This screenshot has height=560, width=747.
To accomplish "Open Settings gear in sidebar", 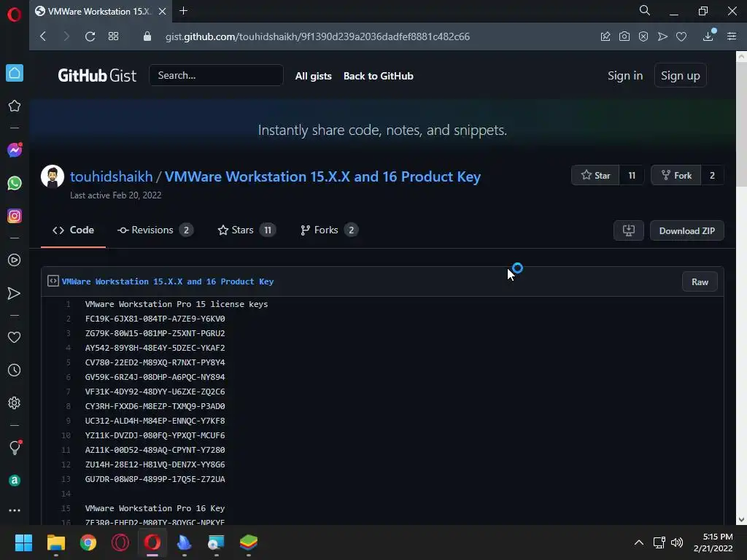I will pyautogui.click(x=15, y=402).
